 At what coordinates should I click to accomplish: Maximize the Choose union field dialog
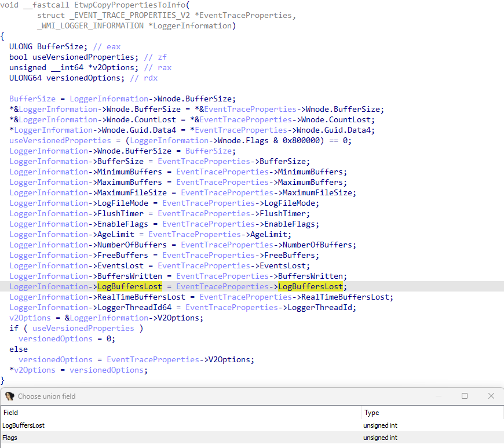pyautogui.click(x=464, y=396)
